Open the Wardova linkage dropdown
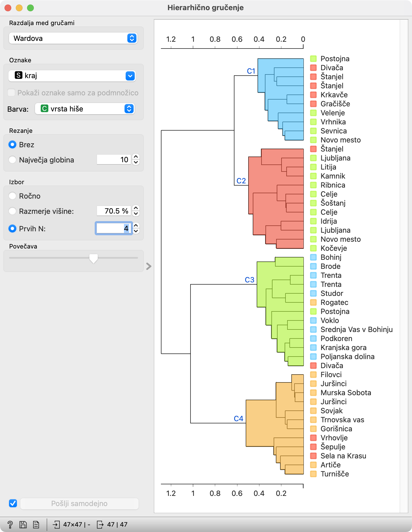 click(73, 38)
